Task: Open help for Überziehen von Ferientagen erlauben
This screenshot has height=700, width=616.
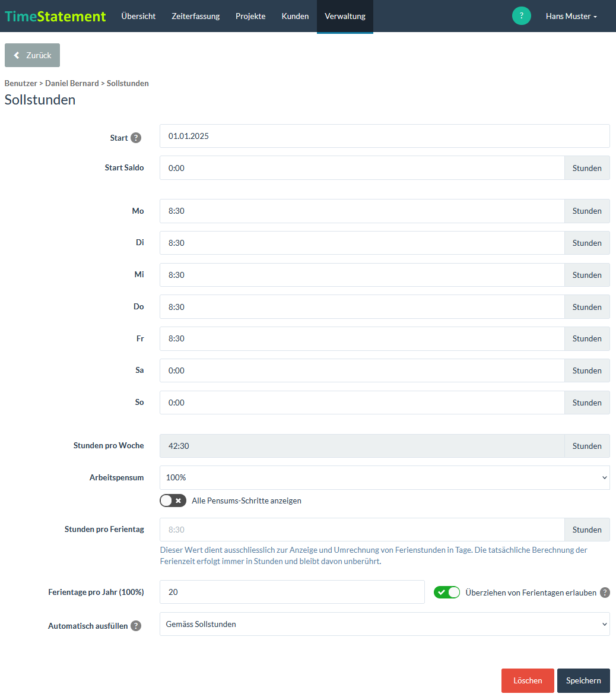Action: tap(605, 593)
